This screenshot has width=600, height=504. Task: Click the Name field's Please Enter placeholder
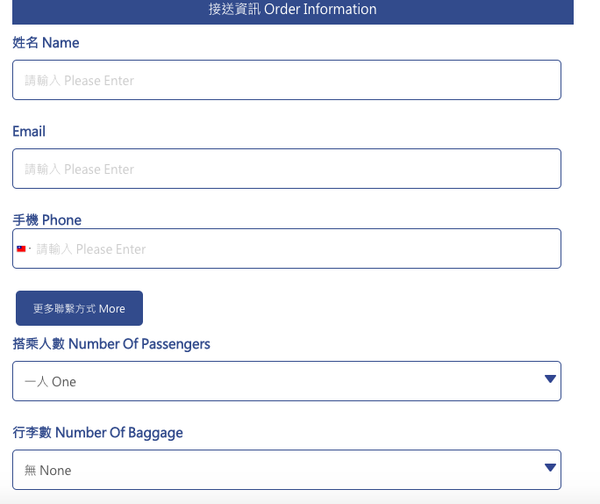(x=79, y=80)
